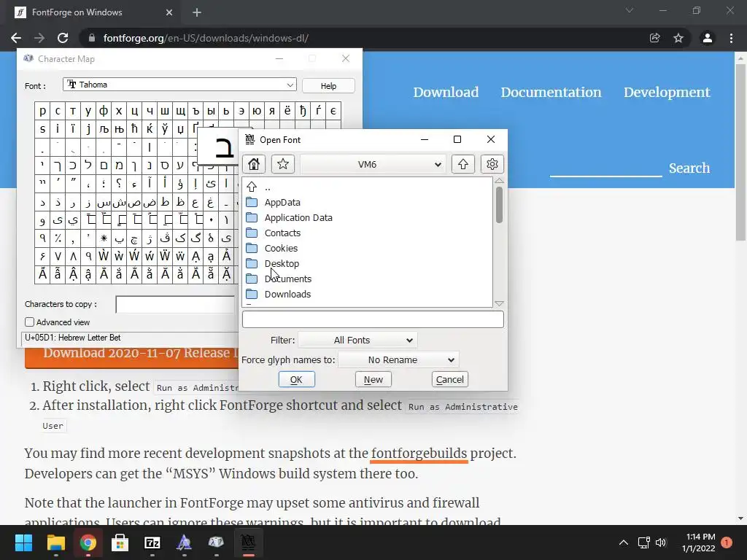Viewport: 747px width, 560px height.
Task: Select the AppData folder
Action: pos(282,203)
